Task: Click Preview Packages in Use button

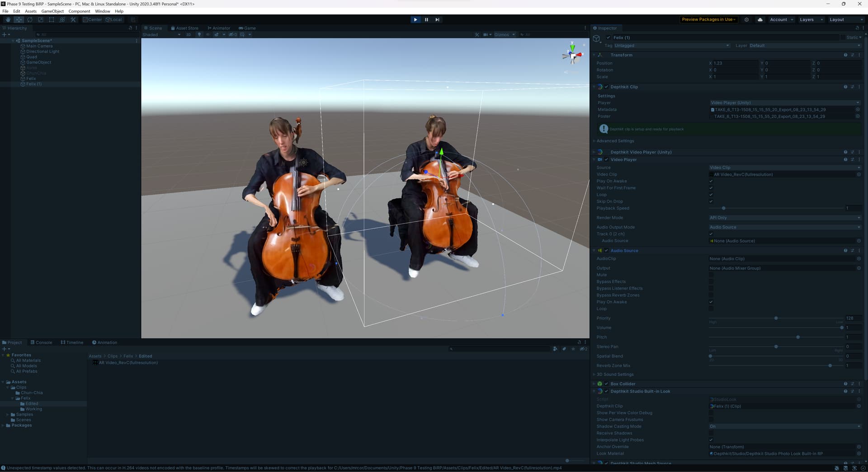Action: click(x=708, y=20)
